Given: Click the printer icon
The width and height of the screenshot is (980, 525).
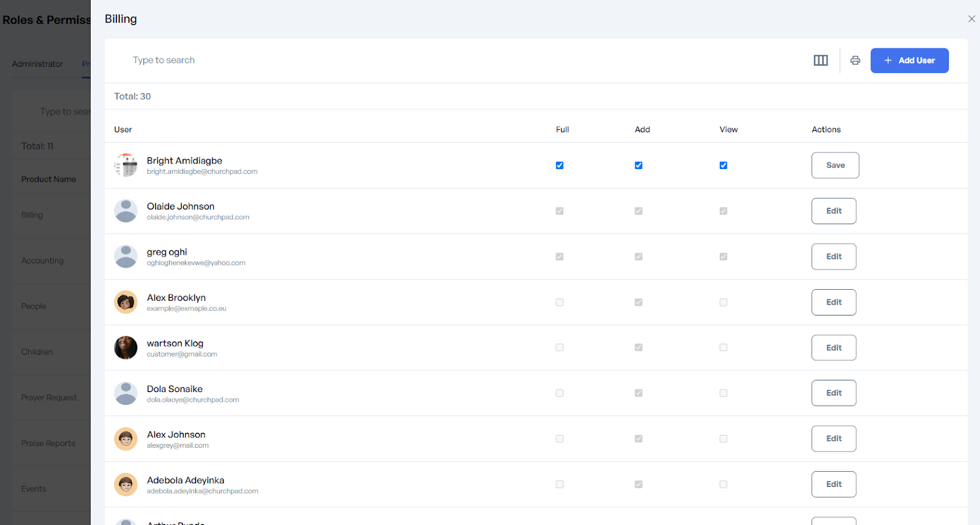Looking at the screenshot, I should tap(855, 60).
